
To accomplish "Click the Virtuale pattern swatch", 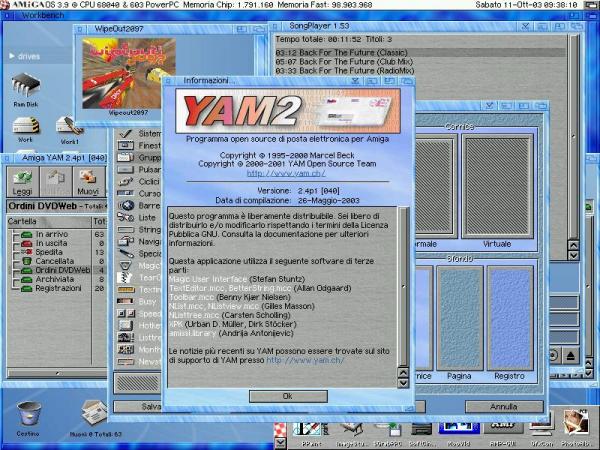I will [x=497, y=186].
